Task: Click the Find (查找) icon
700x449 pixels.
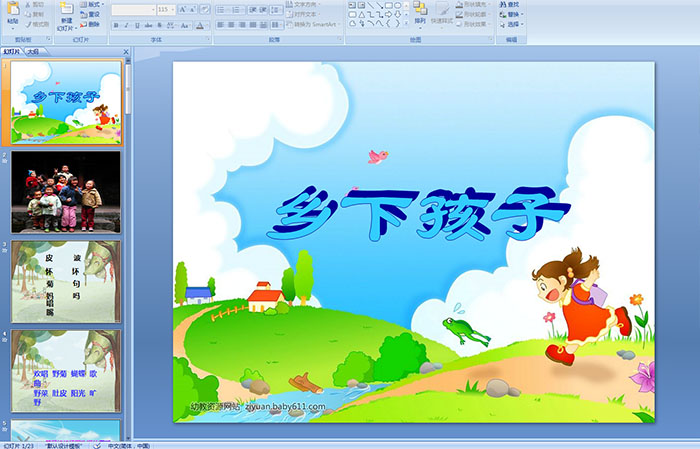Action: tap(511, 5)
